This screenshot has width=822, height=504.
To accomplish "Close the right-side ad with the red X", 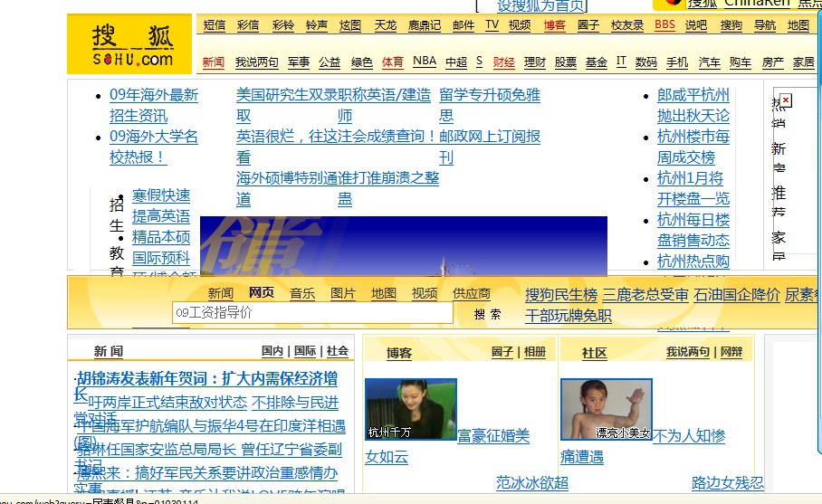I will tap(785, 100).
